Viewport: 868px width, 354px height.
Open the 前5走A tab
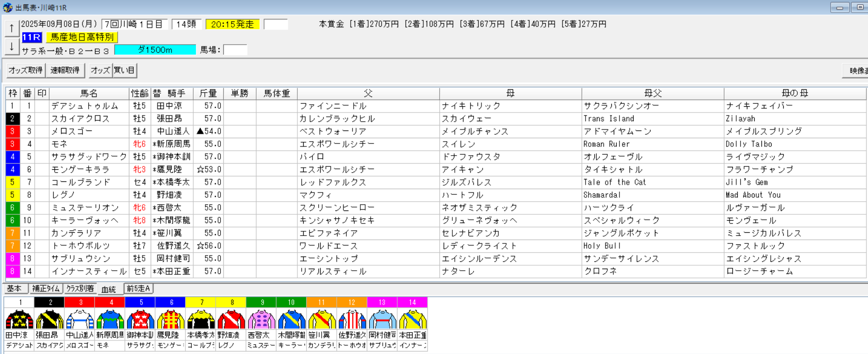pyautogui.click(x=139, y=289)
